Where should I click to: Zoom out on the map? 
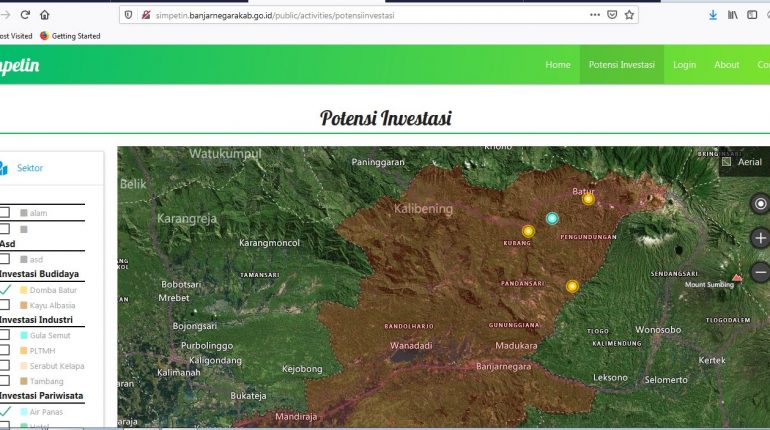point(760,271)
